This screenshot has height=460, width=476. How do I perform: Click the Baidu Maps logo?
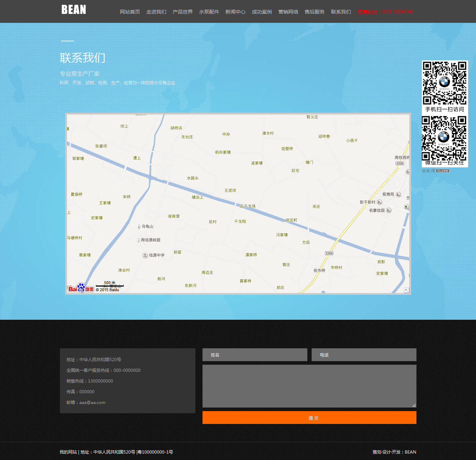81,288
